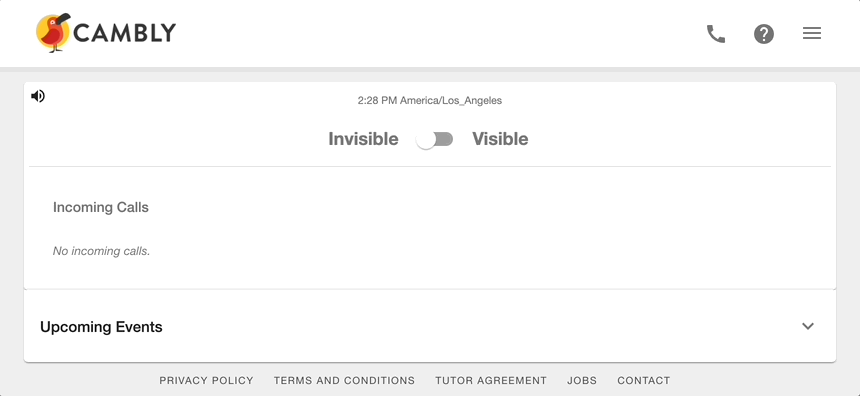Open help via the question mark icon
The image size is (860, 396).
coord(763,34)
